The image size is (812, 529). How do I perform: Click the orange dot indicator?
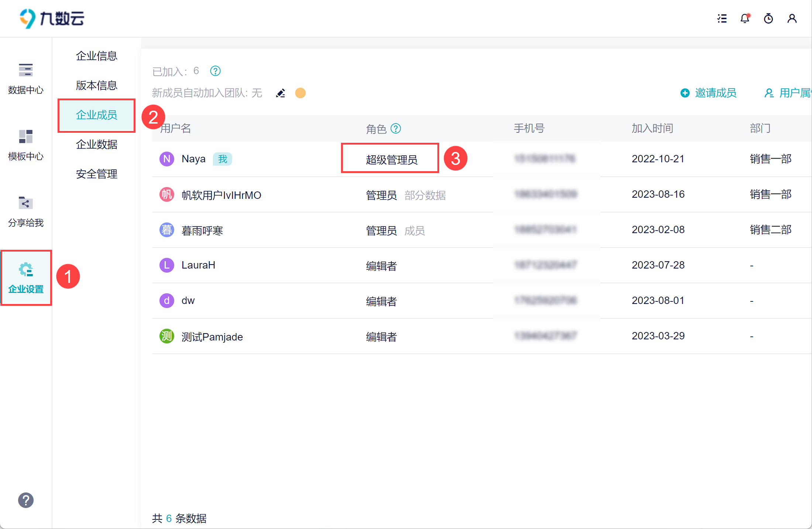(x=300, y=93)
